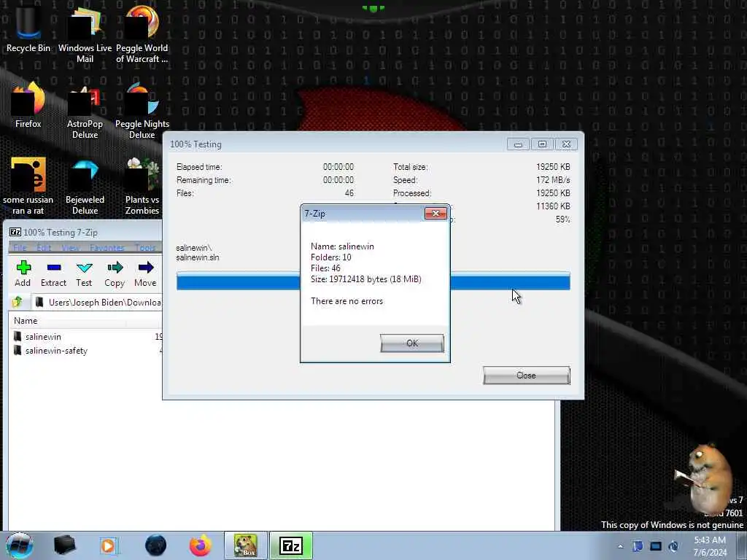The image size is (747, 560).
Task: Open the Favorites menu in 7-Zip
Action: [x=107, y=248]
